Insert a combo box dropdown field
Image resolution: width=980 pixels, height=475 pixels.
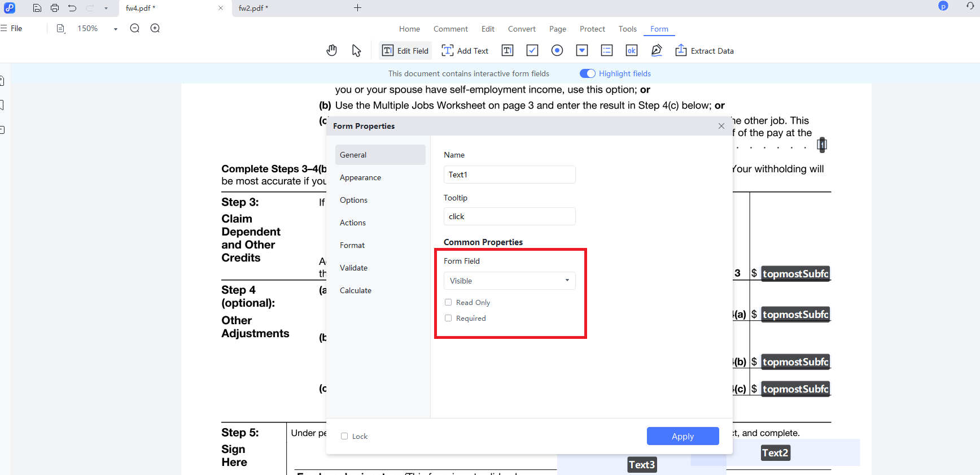(581, 51)
